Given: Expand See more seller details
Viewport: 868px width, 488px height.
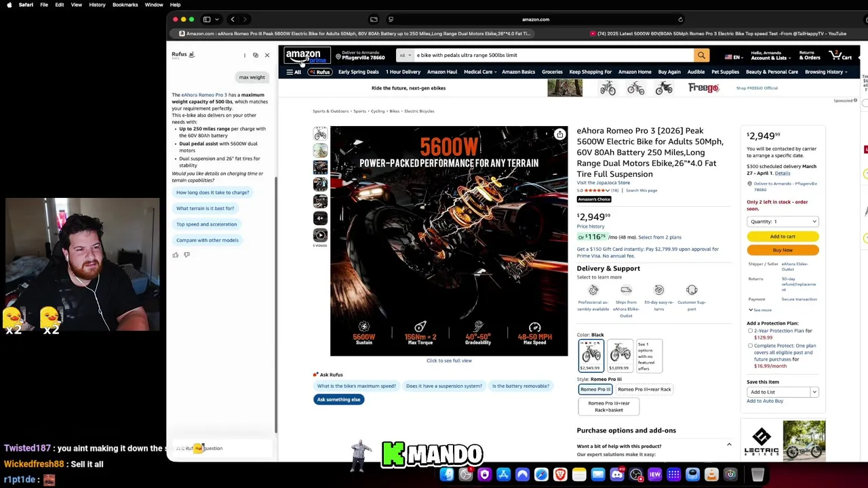Looking at the screenshot, I should coord(760,310).
